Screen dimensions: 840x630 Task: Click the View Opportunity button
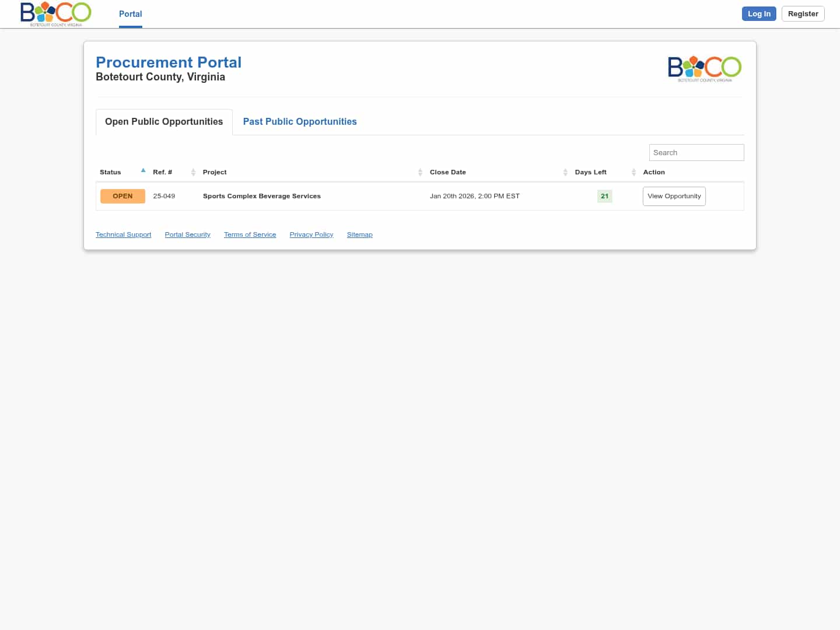674,196
